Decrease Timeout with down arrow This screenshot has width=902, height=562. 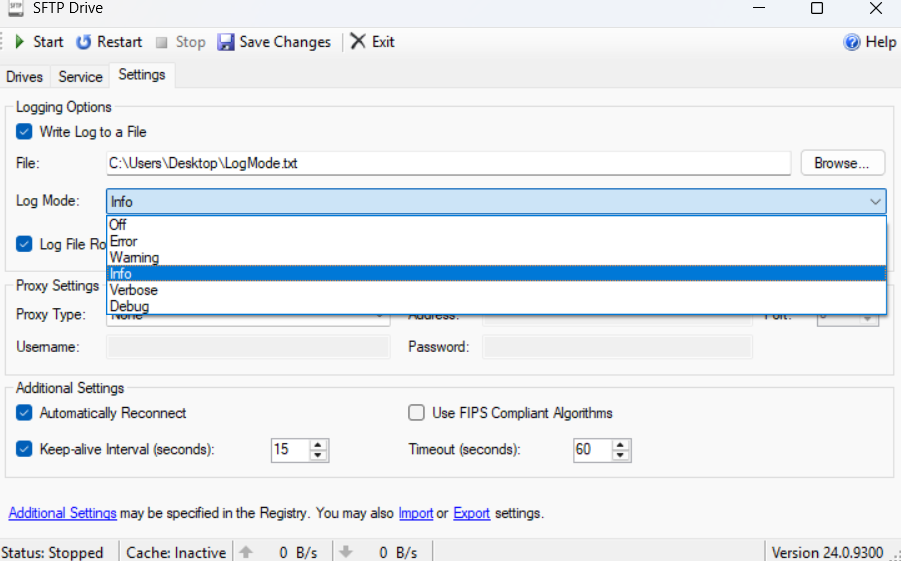(x=620, y=455)
